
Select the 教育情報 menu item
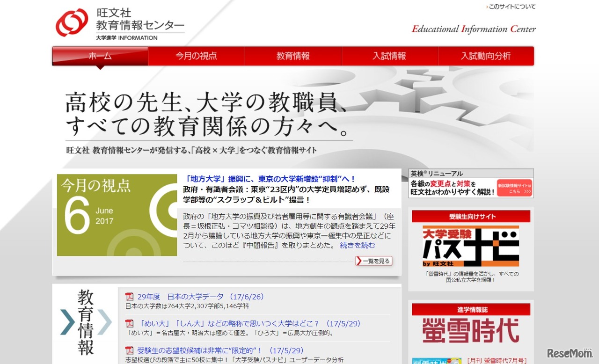[x=293, y=56]
